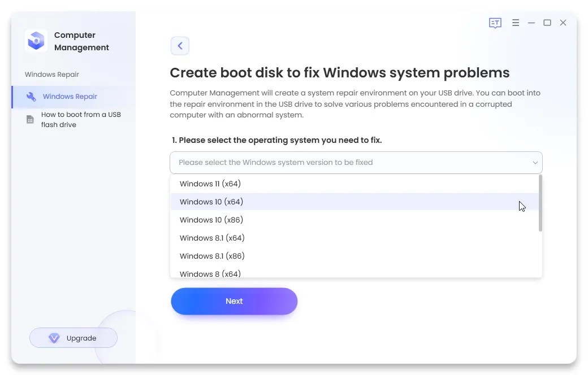The width and height of the screenshot is (588, 375).
Task: Select Windows 11 (x64) from the list
Action: click(x=210, y=184)
